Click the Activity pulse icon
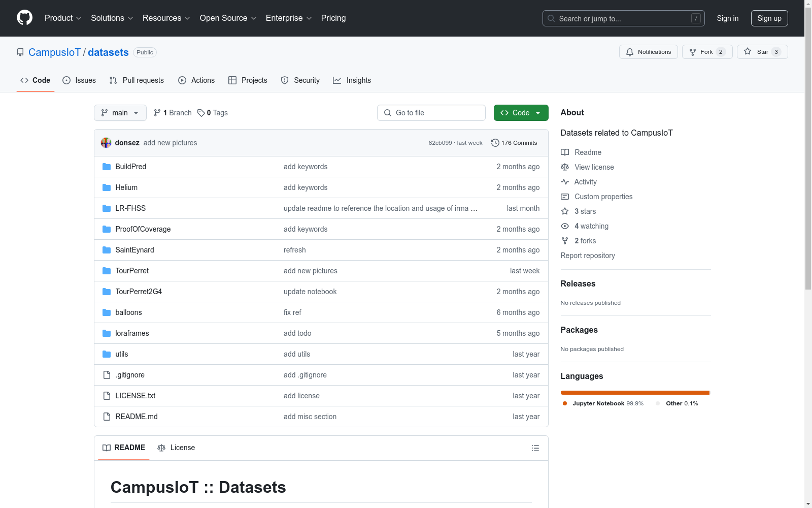The height and width of the screenshot is (508, 812). [x=565, y=182]
